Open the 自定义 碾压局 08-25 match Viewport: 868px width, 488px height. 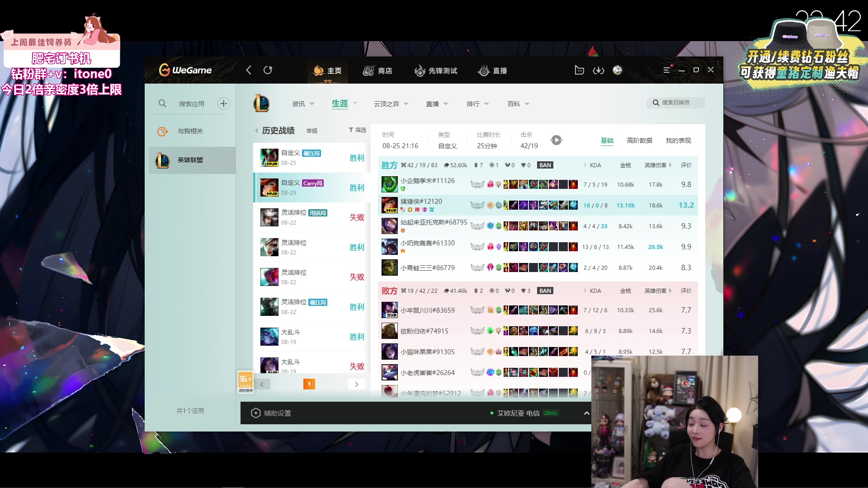[x=312, y=158]
